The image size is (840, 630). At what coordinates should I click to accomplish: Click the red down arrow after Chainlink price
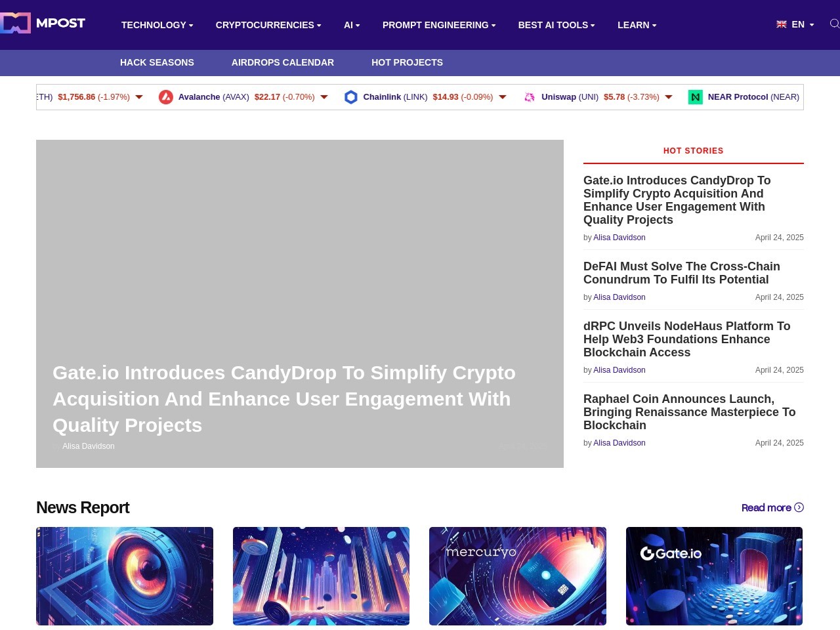click(503, 97)
